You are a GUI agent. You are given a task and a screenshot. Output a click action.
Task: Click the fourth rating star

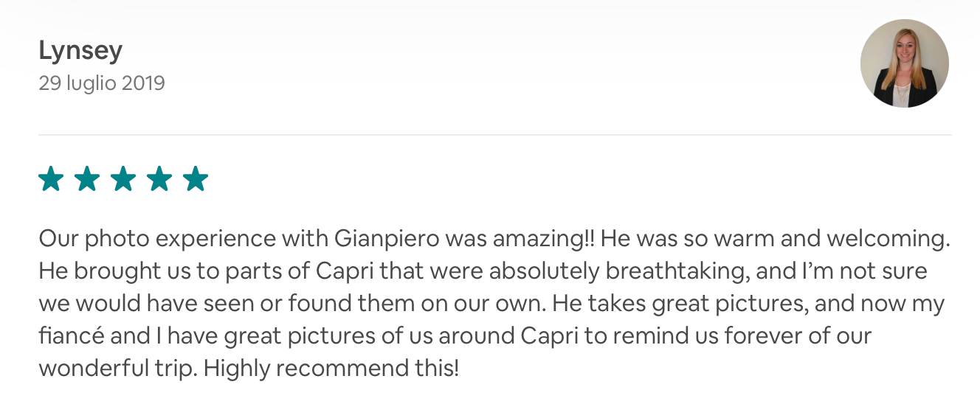point(159,179)
